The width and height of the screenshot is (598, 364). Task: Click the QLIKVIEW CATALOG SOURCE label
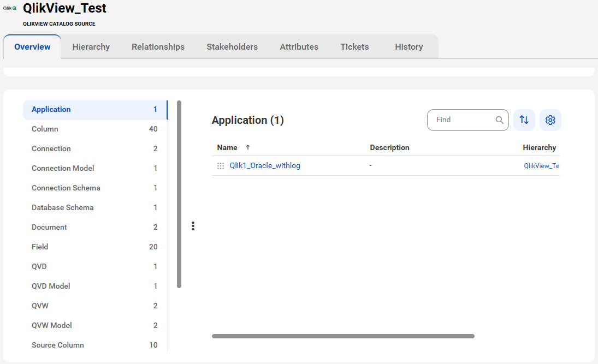point(59,23)
